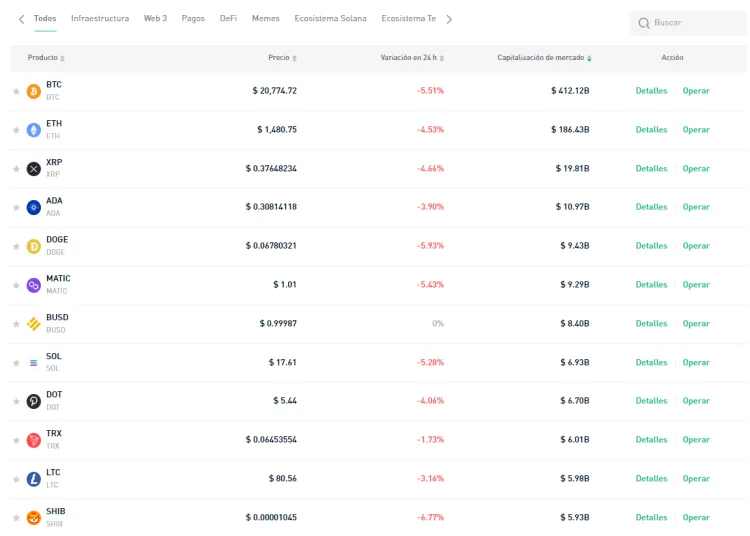Click Operar for SOL

click(x=696, y=362)
